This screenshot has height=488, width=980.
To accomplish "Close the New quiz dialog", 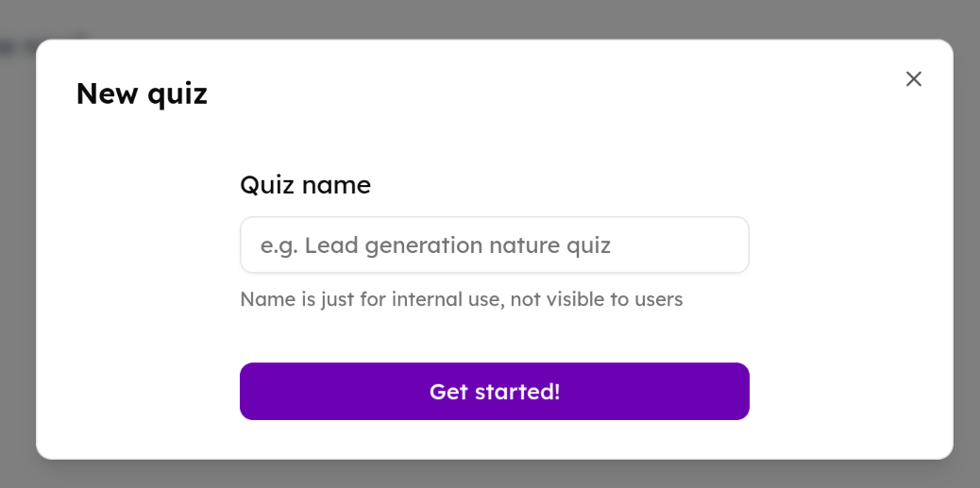I will pyautogui.click(x=913, y=79).
